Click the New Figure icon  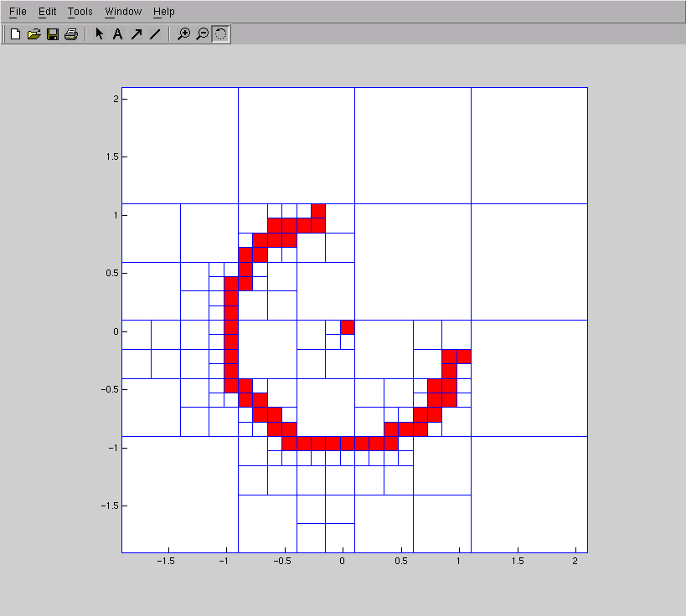tap(15, 34)
